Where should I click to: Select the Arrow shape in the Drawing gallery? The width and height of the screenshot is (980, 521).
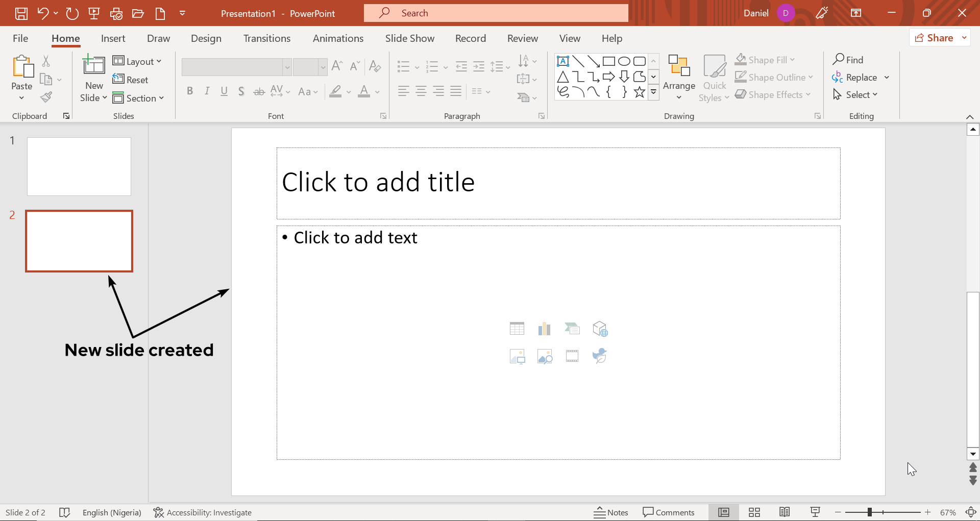[x=609, y=76]
